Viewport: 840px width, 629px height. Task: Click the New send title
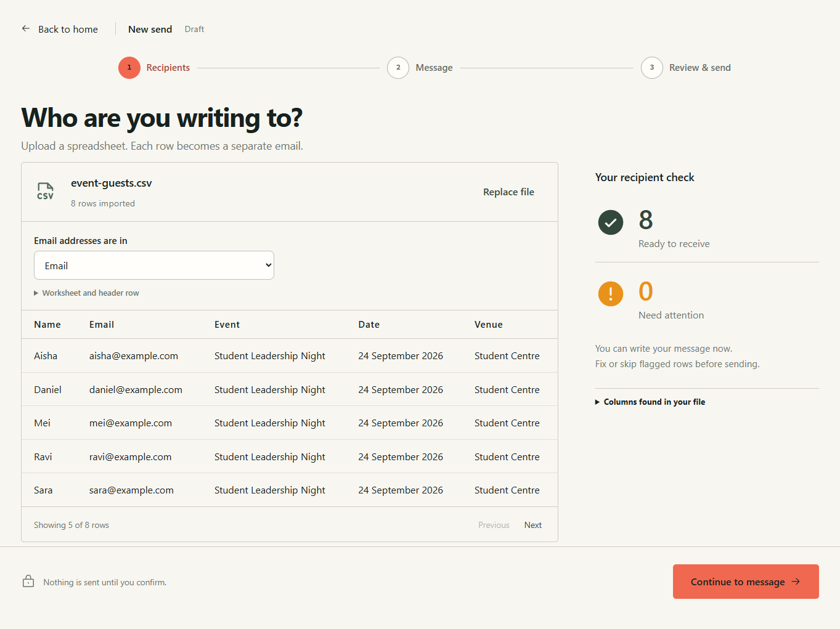pos(150,29)
